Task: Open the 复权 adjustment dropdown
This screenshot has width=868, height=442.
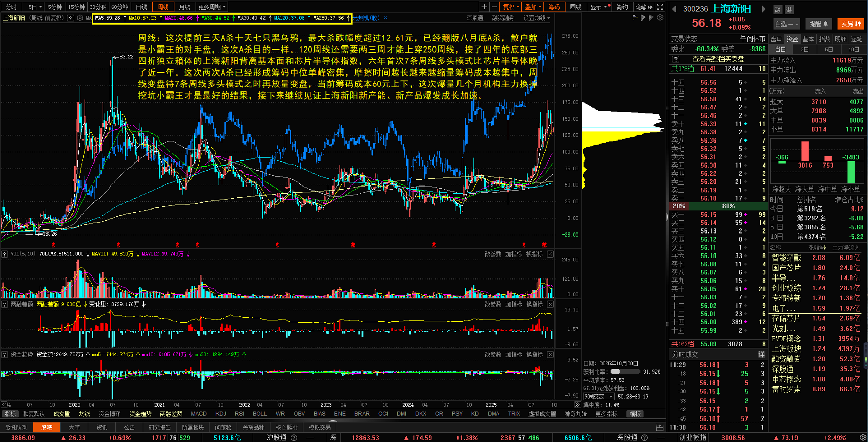Action: 511,7
